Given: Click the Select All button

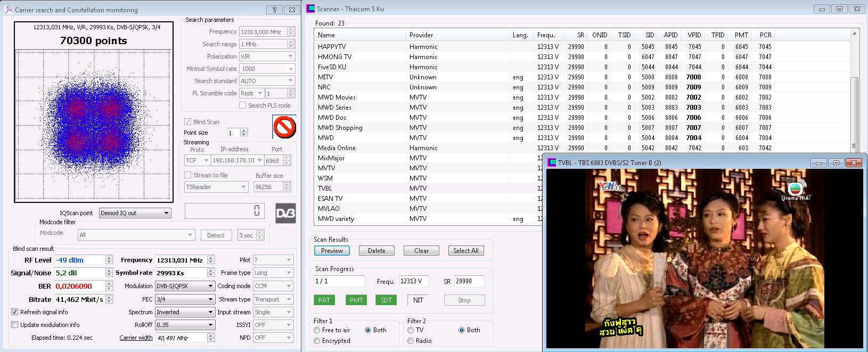Looking at the screenshot, I should [466, 251].
